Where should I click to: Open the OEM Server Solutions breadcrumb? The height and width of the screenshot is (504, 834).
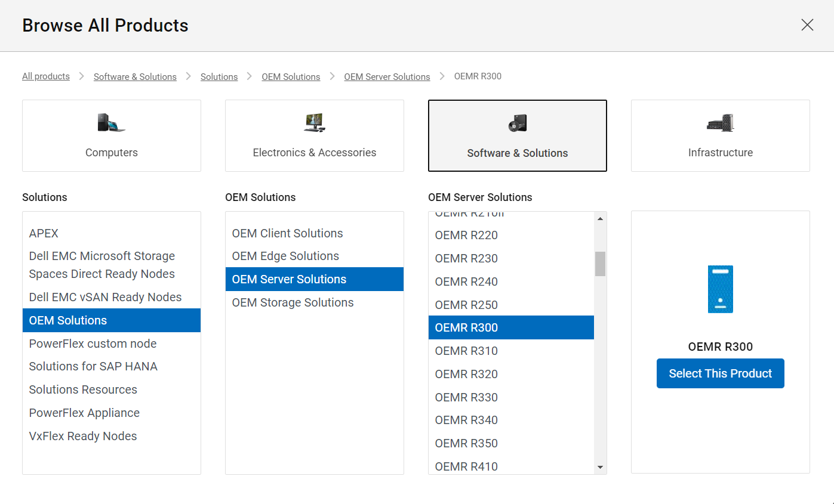point(387,76)
